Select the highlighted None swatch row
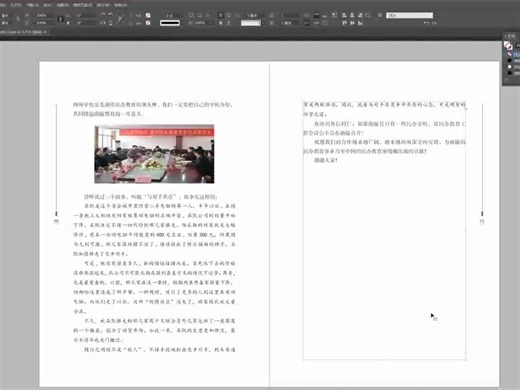520x390 pixels. (x=513, y=54)
